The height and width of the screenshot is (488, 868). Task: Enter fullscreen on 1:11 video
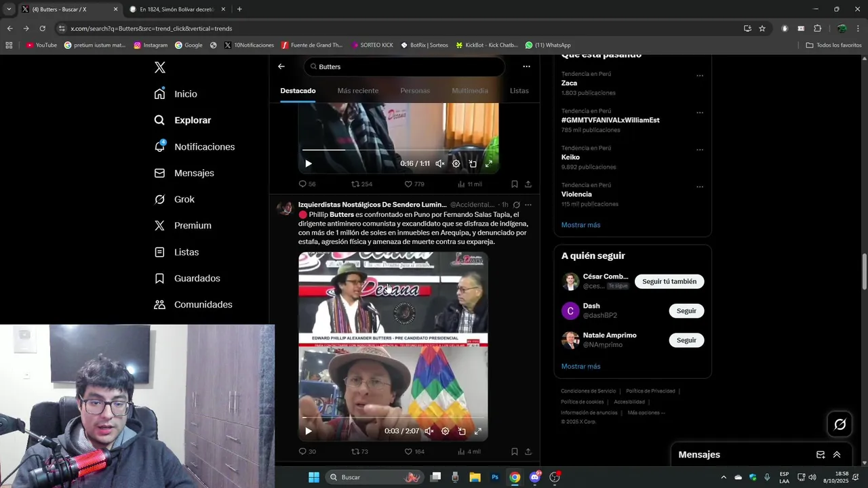point(489,163)
